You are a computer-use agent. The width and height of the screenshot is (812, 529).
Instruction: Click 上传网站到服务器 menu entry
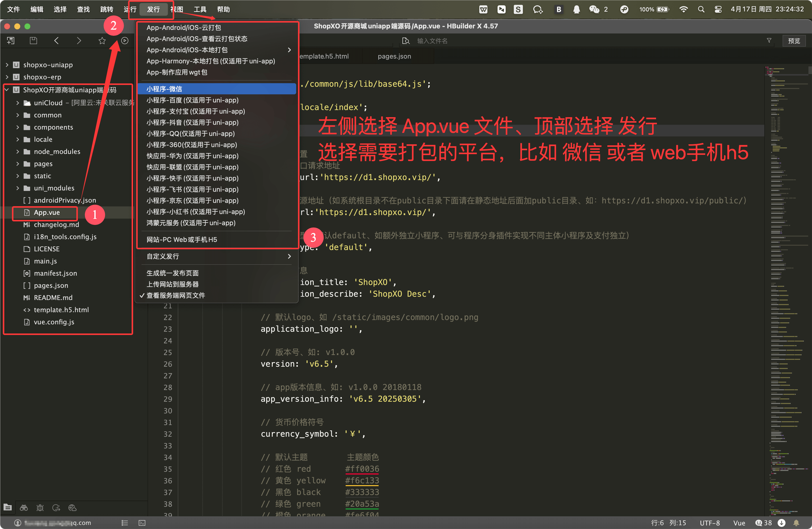217,284
